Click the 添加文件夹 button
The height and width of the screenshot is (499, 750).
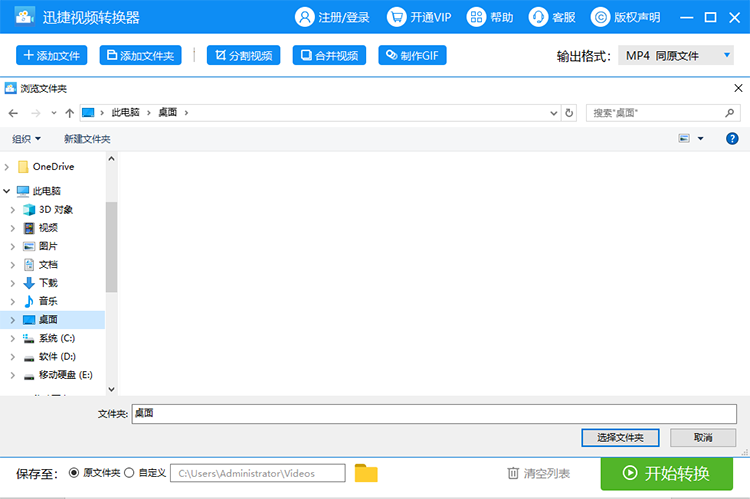pos(141,55)
